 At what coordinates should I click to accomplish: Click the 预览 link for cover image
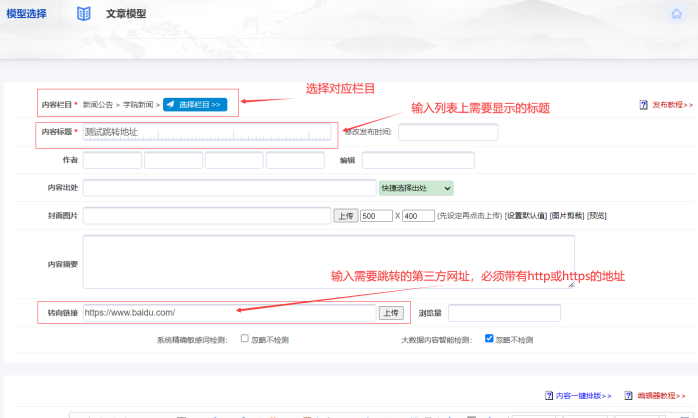(x=597, y=216)
